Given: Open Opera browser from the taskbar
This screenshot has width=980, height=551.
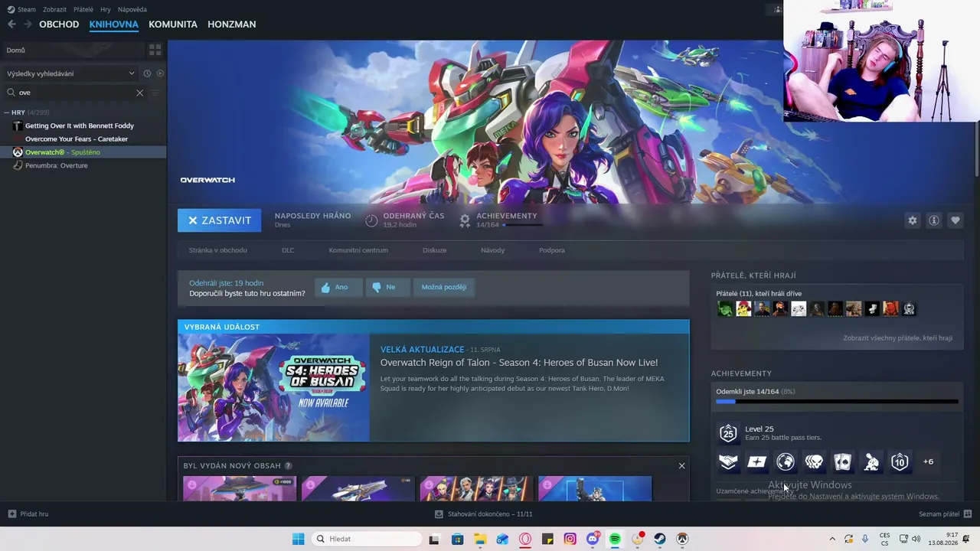Looking at the screenshot, I should 525,539.
